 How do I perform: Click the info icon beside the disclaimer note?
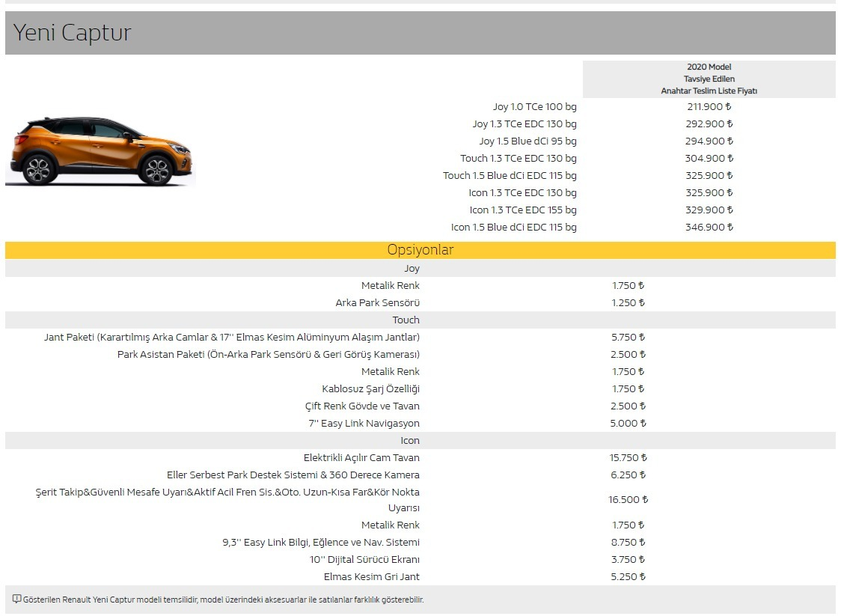click(16, 600)
